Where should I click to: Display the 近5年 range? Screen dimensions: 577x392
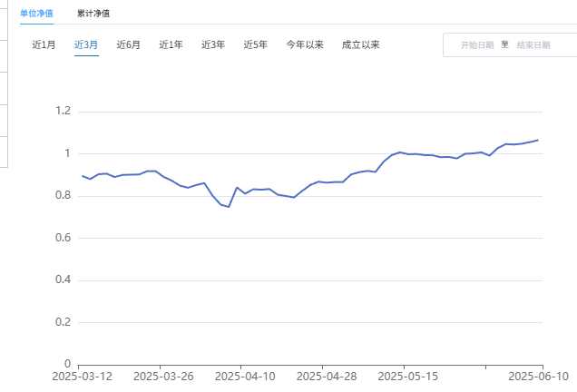255,44
